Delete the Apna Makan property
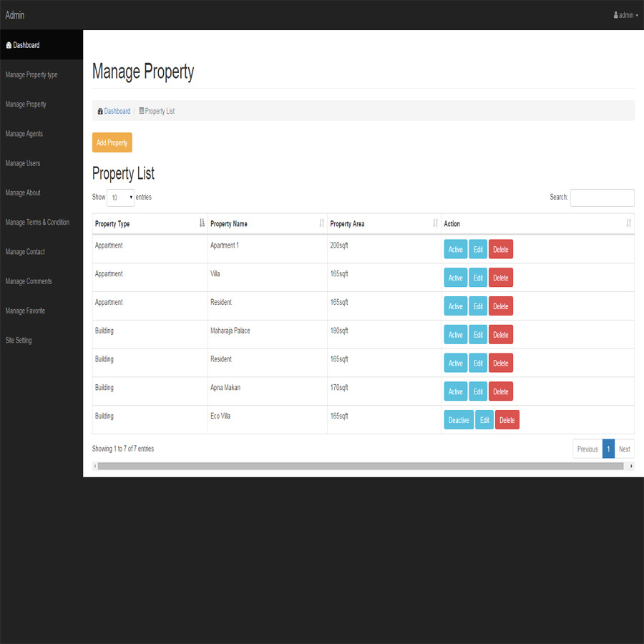 point(501,391)
